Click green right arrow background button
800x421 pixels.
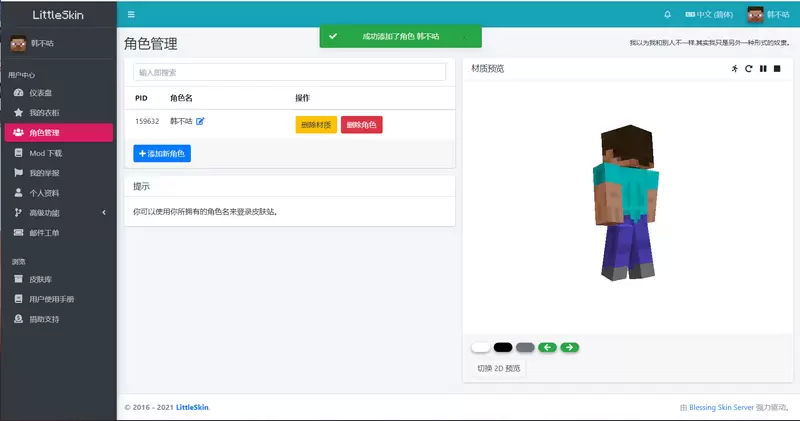[570, 348]
